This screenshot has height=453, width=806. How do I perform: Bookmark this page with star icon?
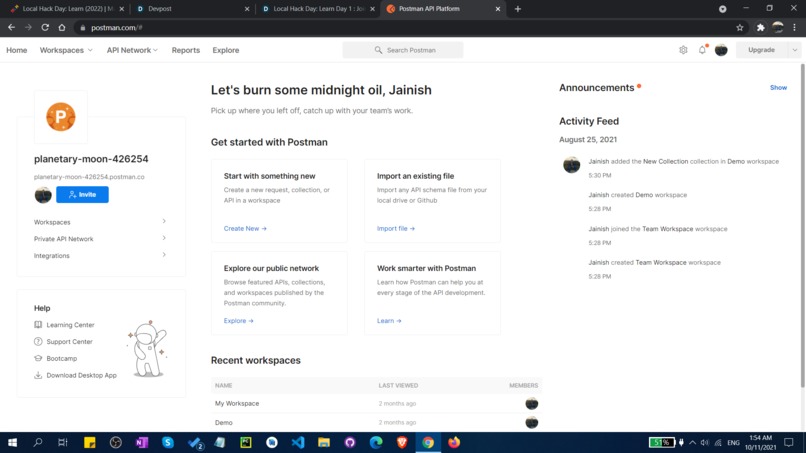pyautogui.click(x=740, y=28)
